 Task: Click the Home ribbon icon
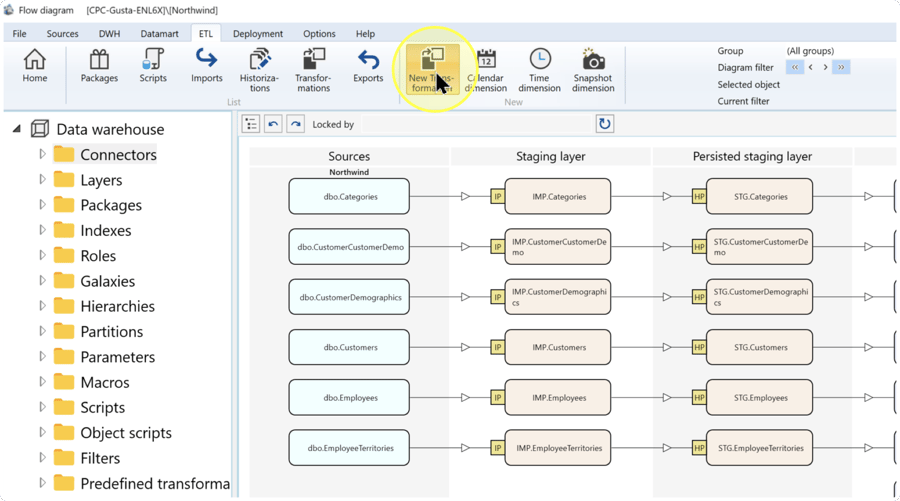[x=34, y=67]
